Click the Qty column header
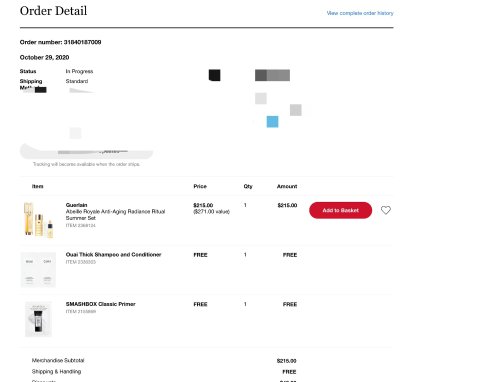The image size is (480, 382). tap(248, 186)
